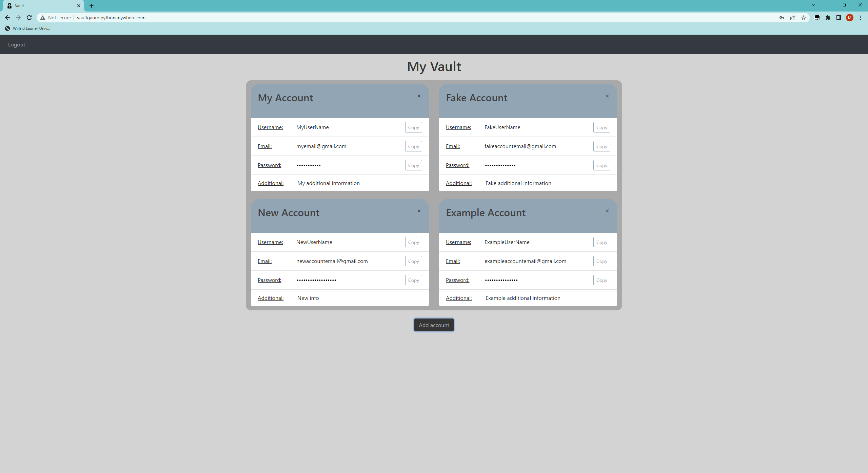Open the tab search chevron

813,5
